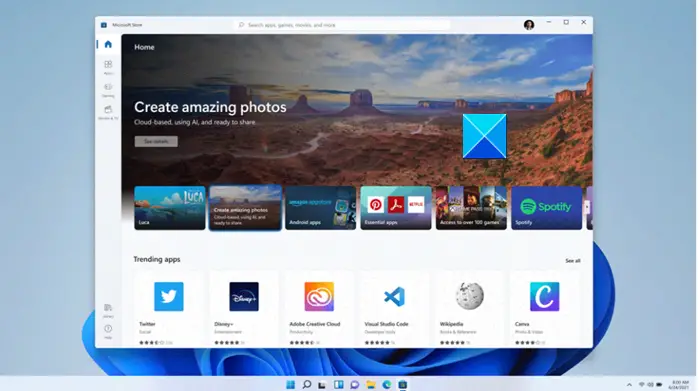Open the Disney+ app tile
The image size is (699, 391).
244,309
